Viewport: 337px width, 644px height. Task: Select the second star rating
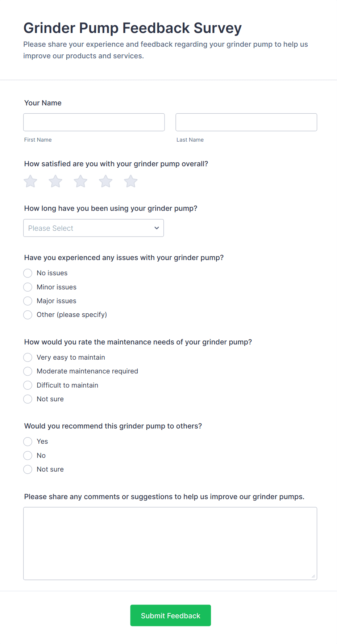pyautogui.click(x=55, y=181)
